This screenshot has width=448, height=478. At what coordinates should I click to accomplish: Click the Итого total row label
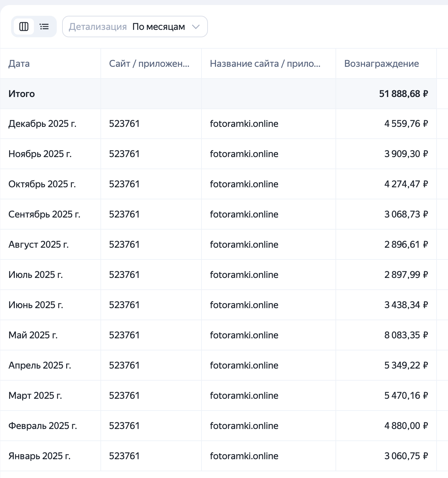[x=21, y=94]
